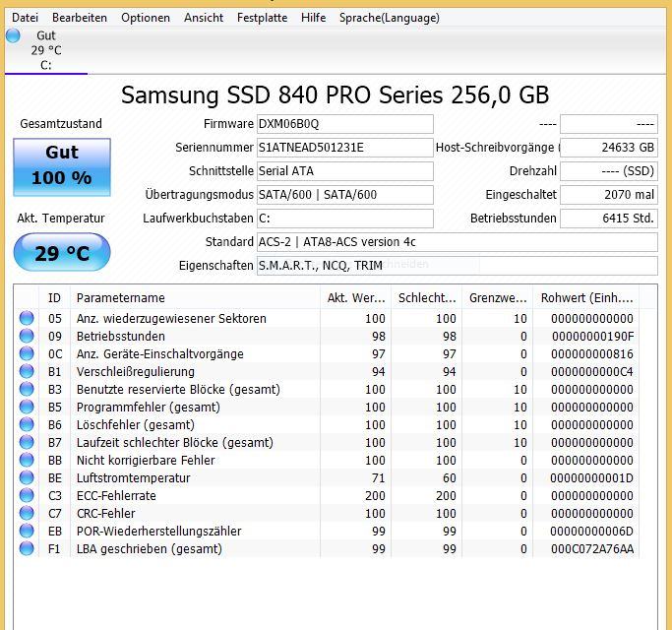Image resolution: width=672 pixels, height=630 pixels.
Task: Click the Host-Schreibvorgänge value 24633 GB
Action: pos(609,148)
